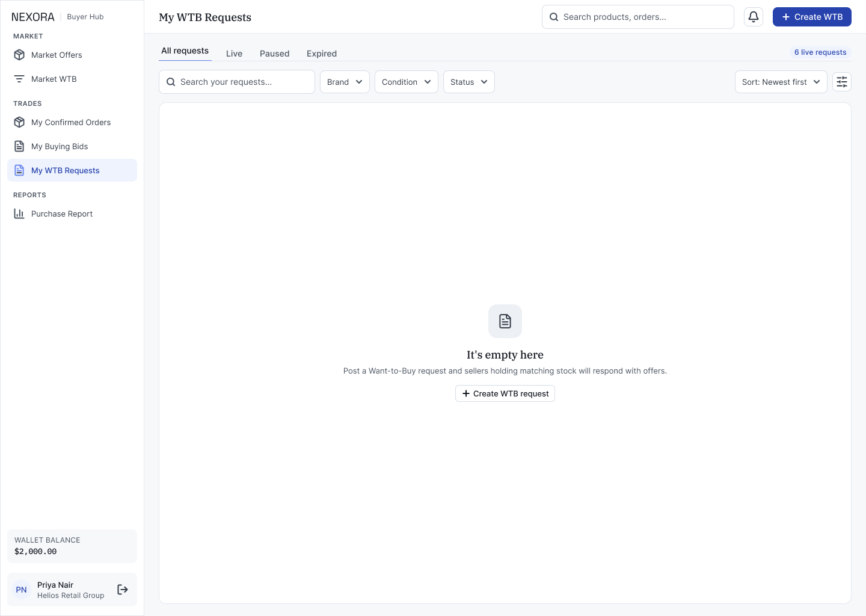Click the It's empty here heading
The image size is (866, 616).
[505, 355]
